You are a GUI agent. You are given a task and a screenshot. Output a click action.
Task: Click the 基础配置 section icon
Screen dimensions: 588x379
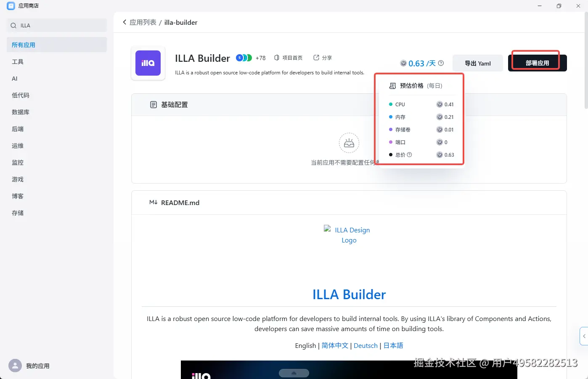(154, 105)
